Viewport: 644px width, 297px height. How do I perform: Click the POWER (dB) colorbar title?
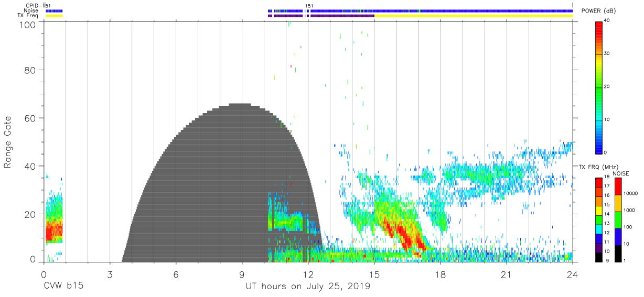pos(598,11)
